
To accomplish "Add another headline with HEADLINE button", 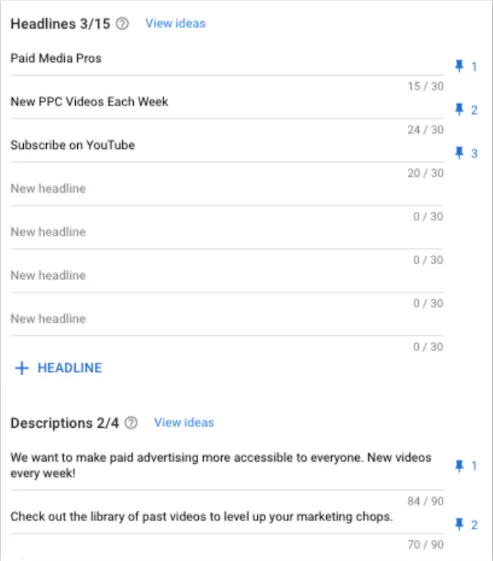I will [x=59, y=368].
